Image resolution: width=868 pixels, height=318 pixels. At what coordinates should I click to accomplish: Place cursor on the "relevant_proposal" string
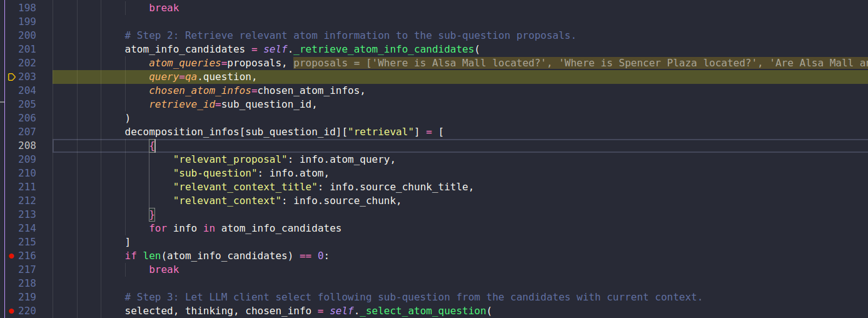(231, 160)
